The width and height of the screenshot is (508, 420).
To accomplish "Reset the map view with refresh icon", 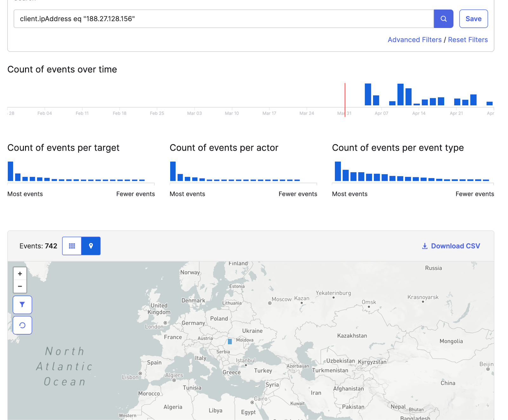I will click(x=22, y=325).
